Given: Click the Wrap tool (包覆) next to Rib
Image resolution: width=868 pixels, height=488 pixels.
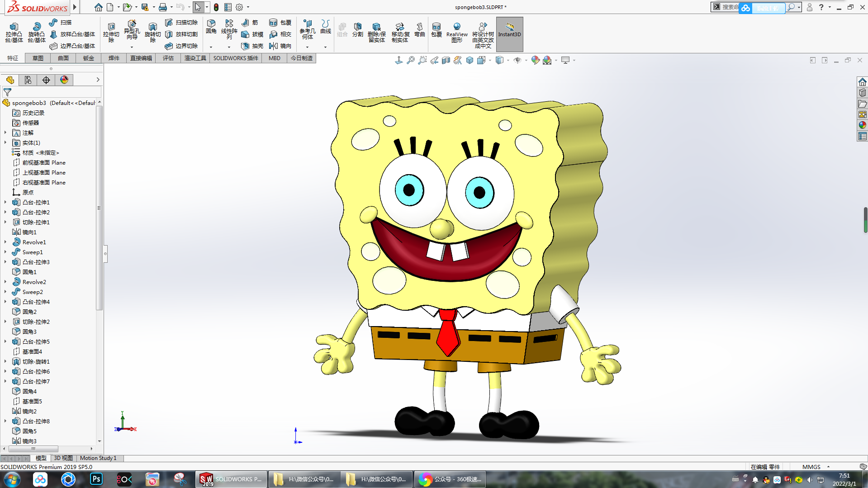Looking at the screenshot, I should point(280,22).
